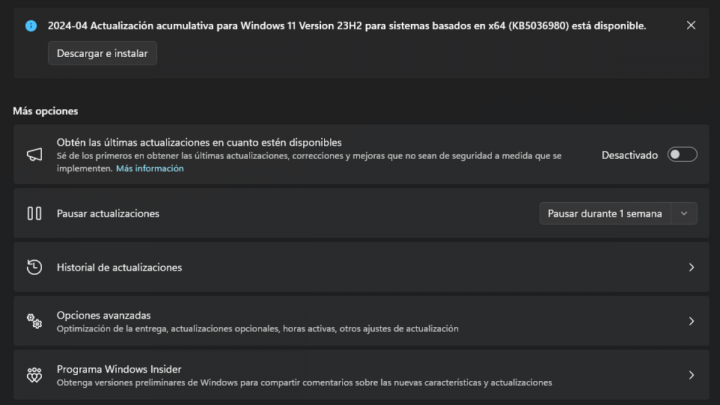
Task: Click the megaphone icon for latest updates
Action: (34, 155)
